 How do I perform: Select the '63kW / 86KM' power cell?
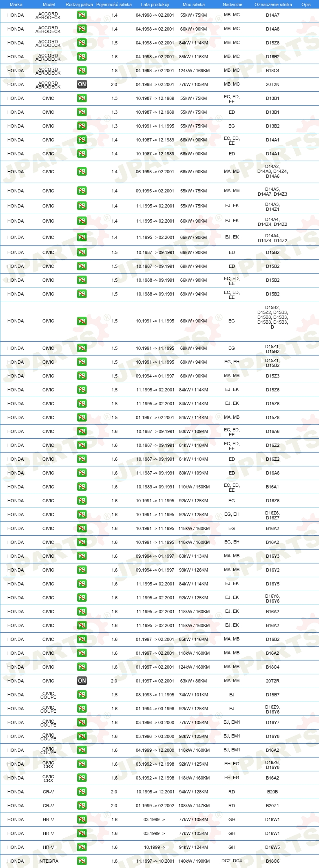(x=194, y=681)
